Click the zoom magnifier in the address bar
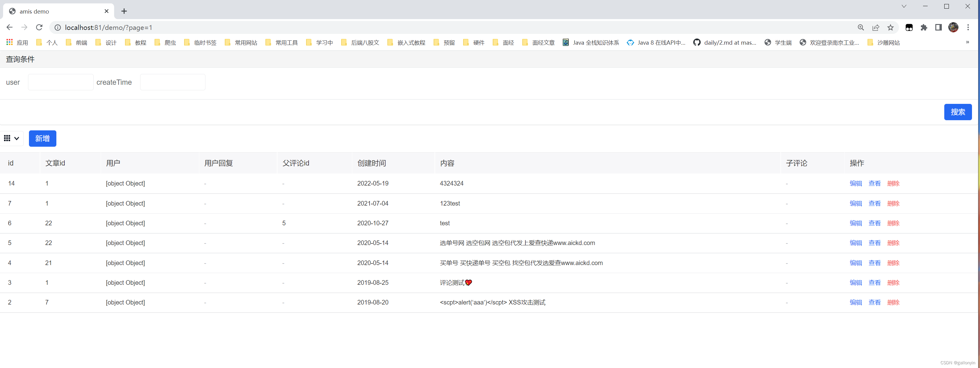Viewport: 980px width, 368px height. pos(861,27)
